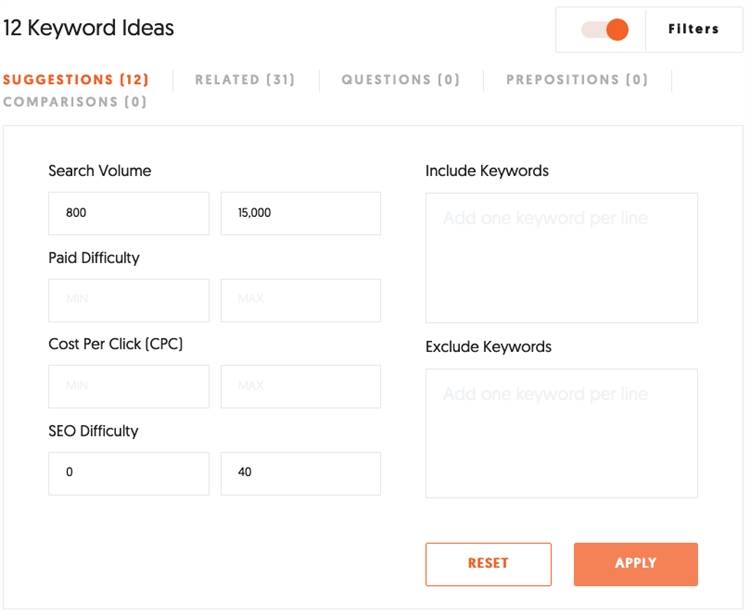Click the Filters button

pos(693,30)
